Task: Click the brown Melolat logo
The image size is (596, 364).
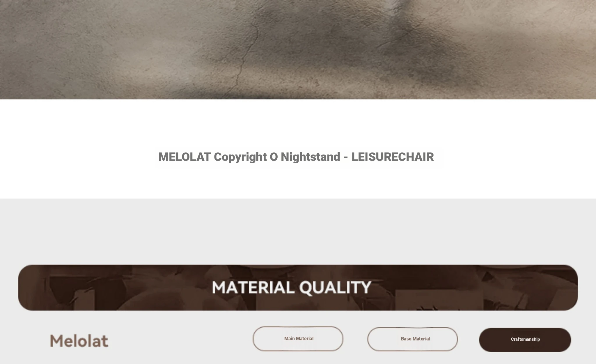Action: click(x=79, y=341)
